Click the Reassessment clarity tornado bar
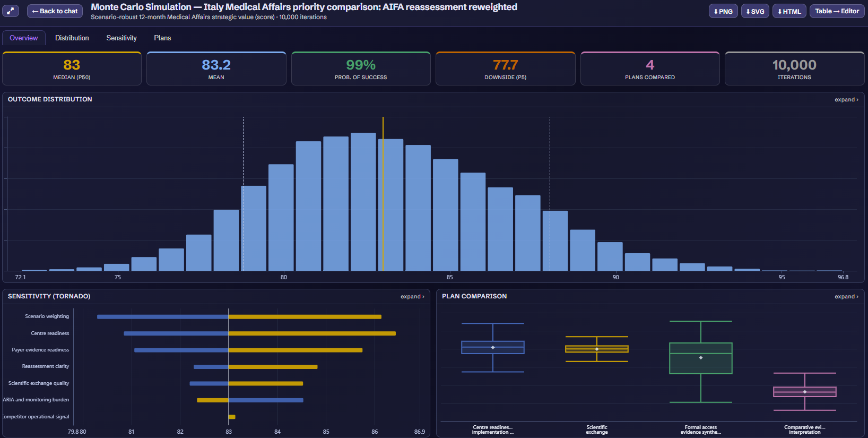 (256, 367)
